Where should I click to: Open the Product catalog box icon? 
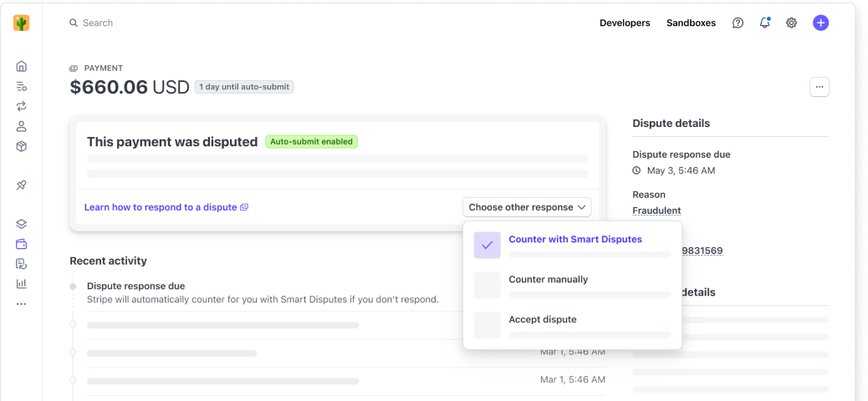coord(22,146)
